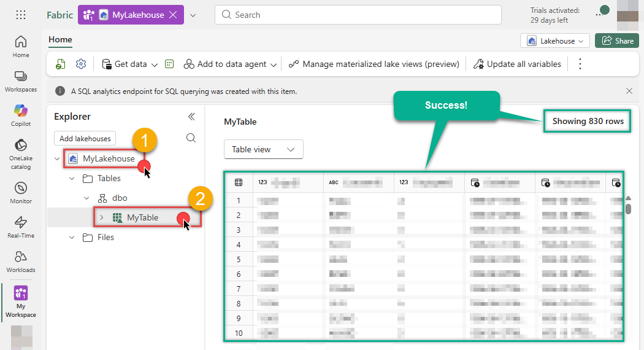Open the app launcher grid
644x350 pixels.
tap(20, 15)
